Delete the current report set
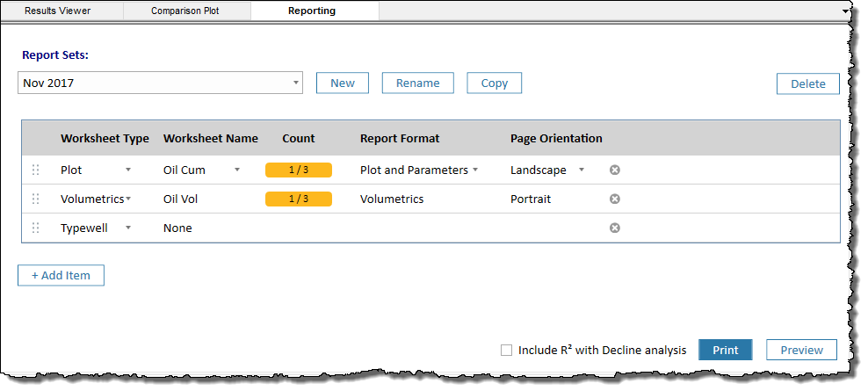Viewport: 868px width, 391px height. tap(807, 84)
